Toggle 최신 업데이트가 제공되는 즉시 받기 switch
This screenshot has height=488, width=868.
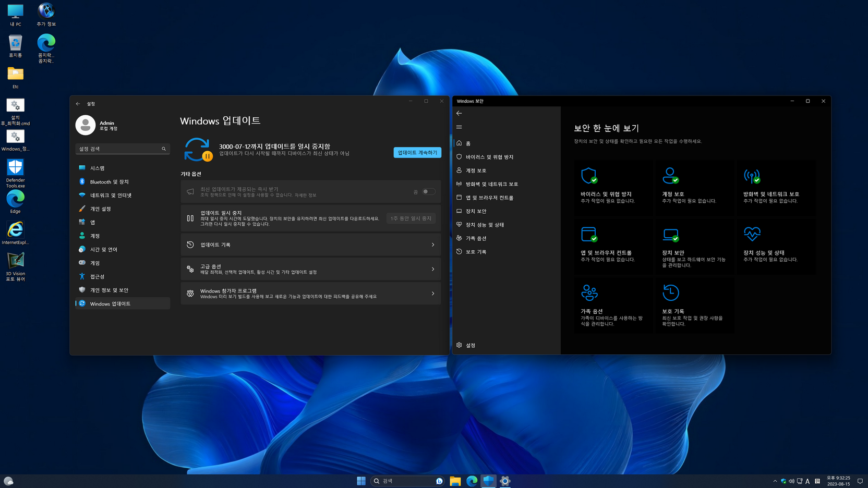coord(429,192)
